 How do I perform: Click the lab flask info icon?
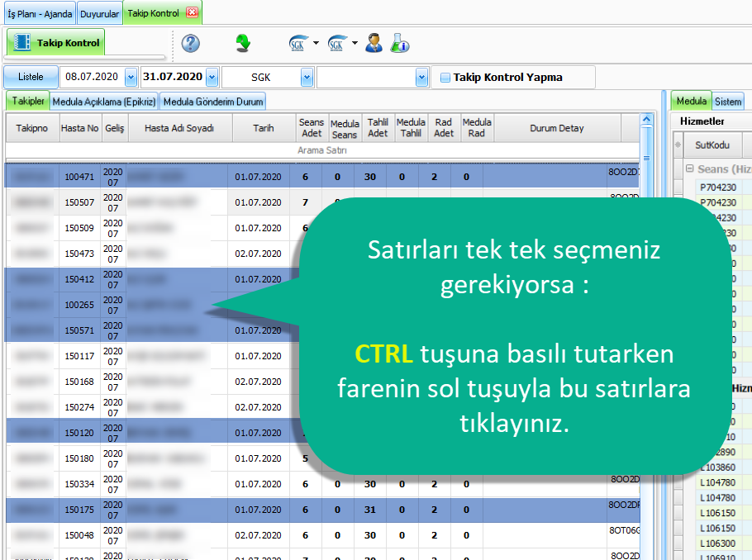[399, 43]
